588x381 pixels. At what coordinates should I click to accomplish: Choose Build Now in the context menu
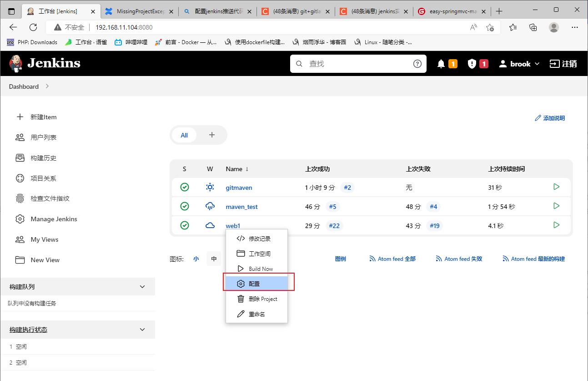pos(256,269)
